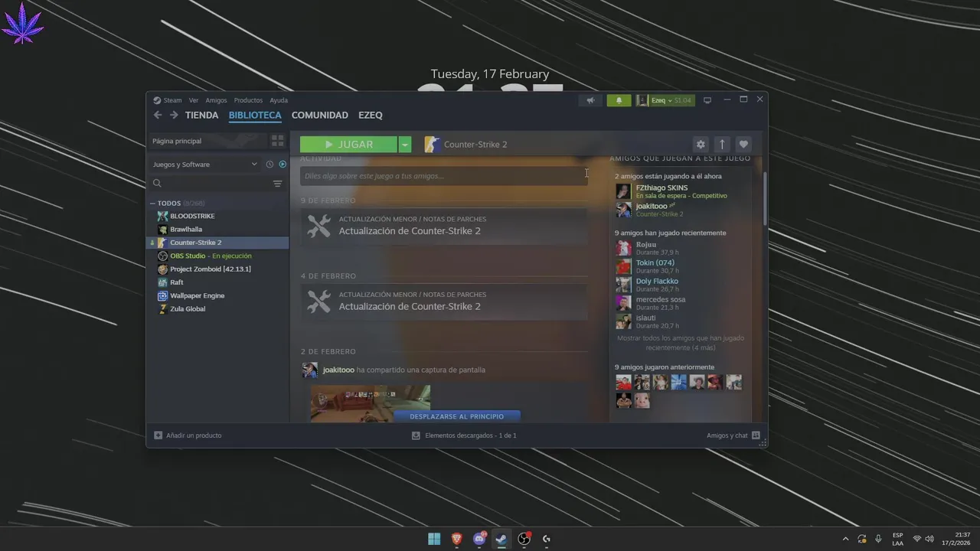Image resolution: width=980 pixels, height=551 pixels.
Task: Open the Amigos menu
Action: coord(216,100)
